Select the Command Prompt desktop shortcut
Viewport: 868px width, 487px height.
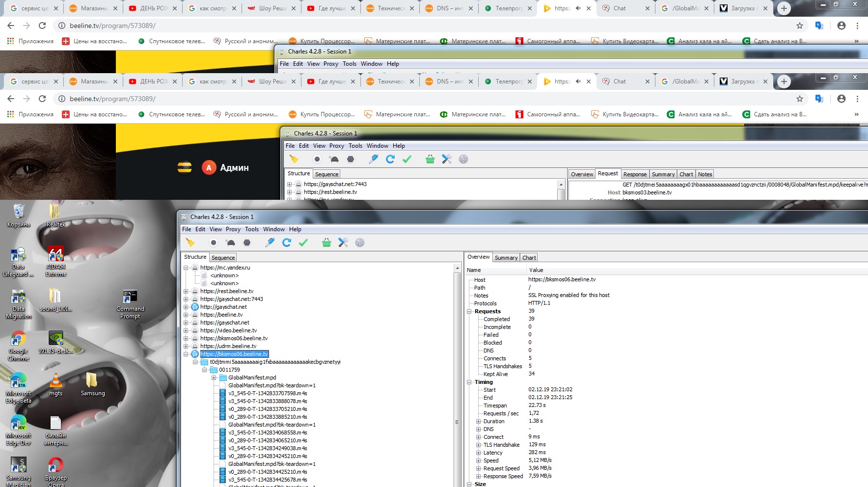[130, 304]
